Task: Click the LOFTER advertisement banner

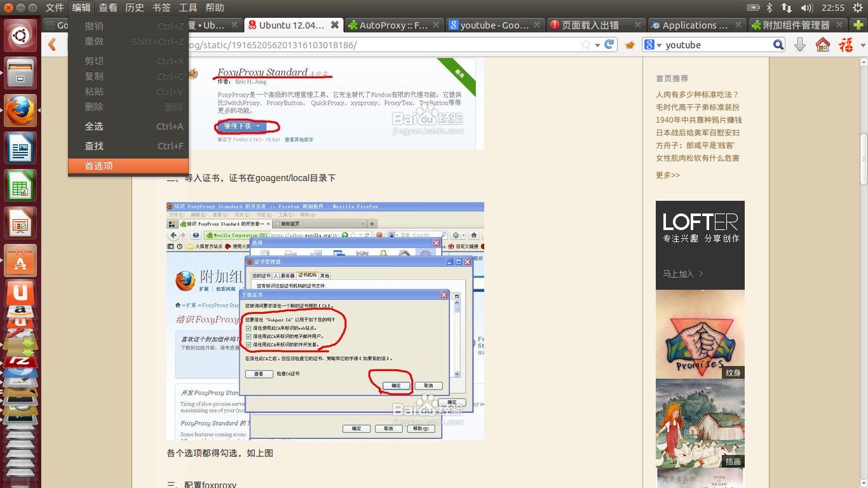Action: pos(700,245)
